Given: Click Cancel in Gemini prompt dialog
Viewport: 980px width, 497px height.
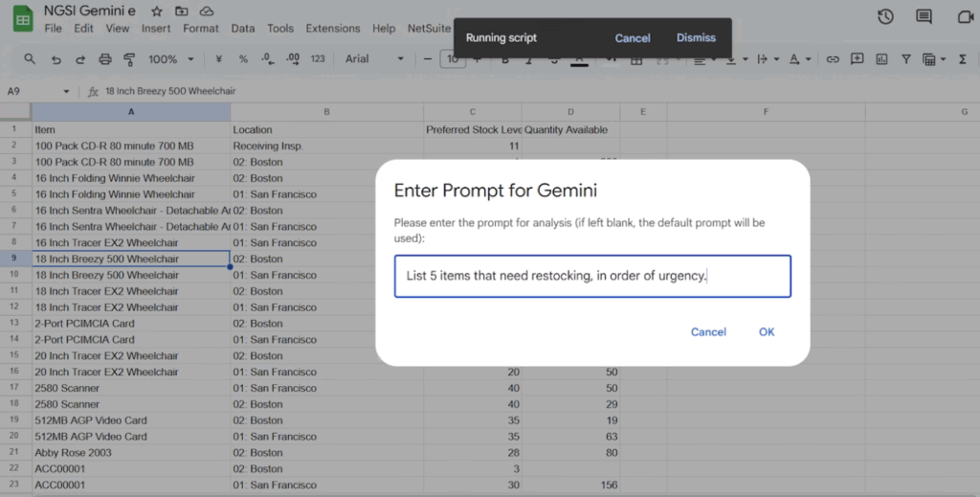Looking at the screenshot, I should [708, 332].
